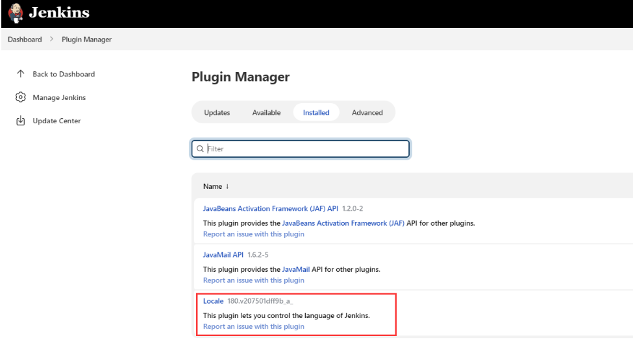
Task: Click the Manage Jenkins sidebar text
Action: coord(59,97)
